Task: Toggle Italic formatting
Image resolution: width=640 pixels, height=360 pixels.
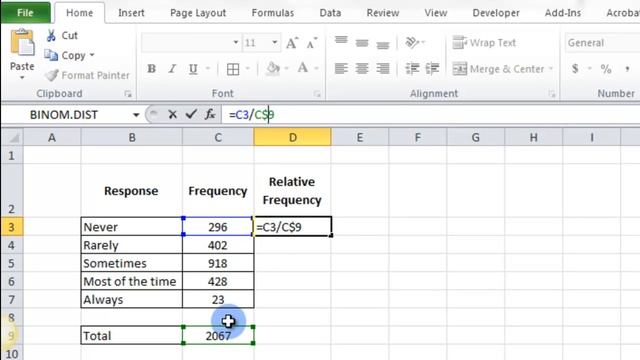Action: tap(172, 69)
